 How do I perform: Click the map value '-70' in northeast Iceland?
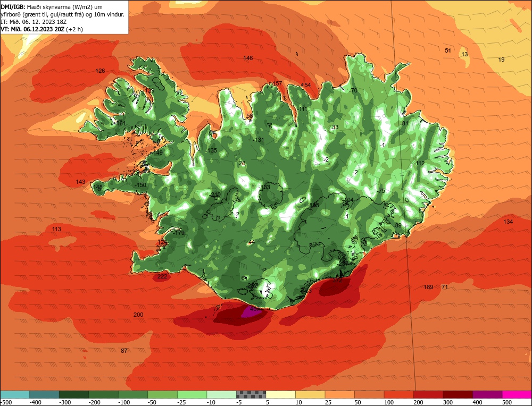[353, 90]
